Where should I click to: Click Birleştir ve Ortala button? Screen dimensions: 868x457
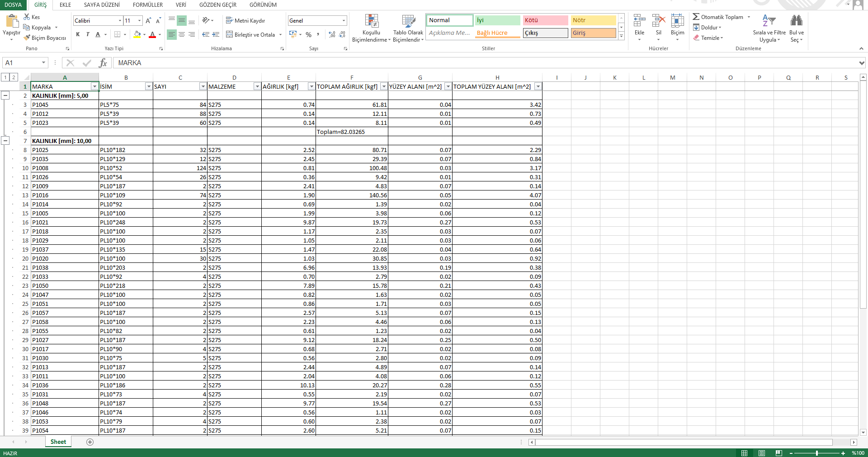[x=250, y=34]
